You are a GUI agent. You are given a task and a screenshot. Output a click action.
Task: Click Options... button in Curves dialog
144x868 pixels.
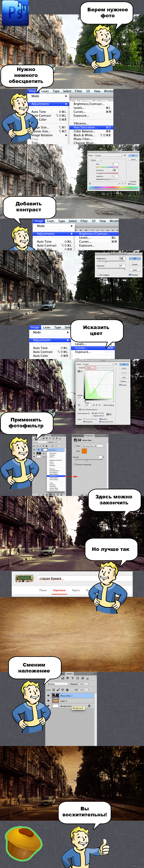point(124,381)
